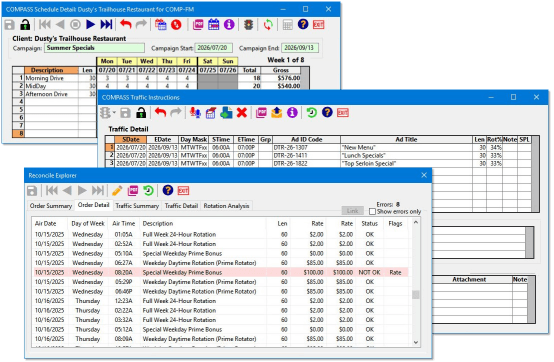Click the Exit icon in Reconcile Explorer
The width and height of the screenshot is (554, 362).
pyautogui.click(x=183, y=191)
